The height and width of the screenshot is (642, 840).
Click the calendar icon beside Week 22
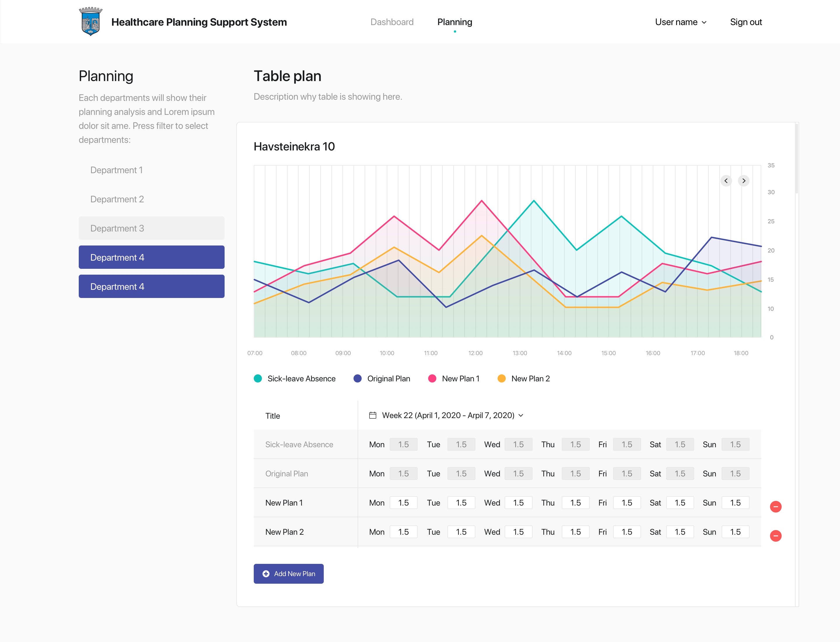click(x=372, y=415)
